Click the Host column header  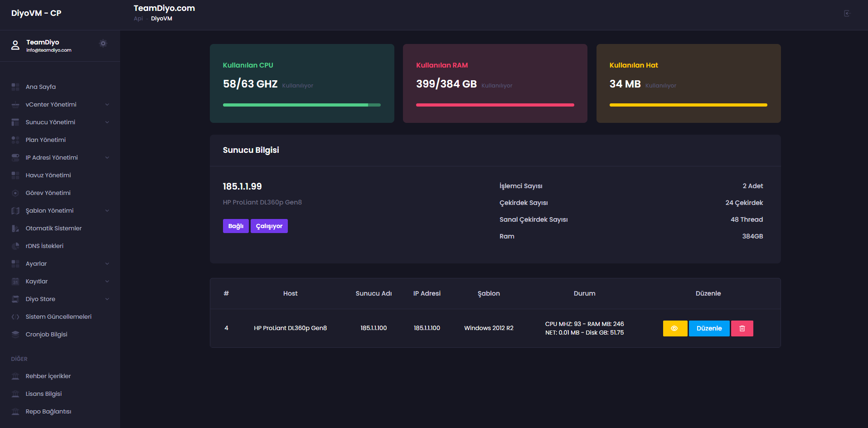(x=291, y=293)
